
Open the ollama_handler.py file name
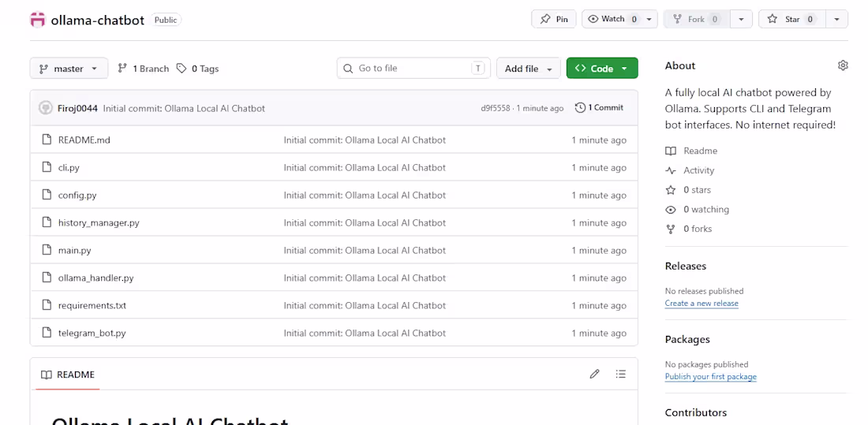(x=95, y=278)
